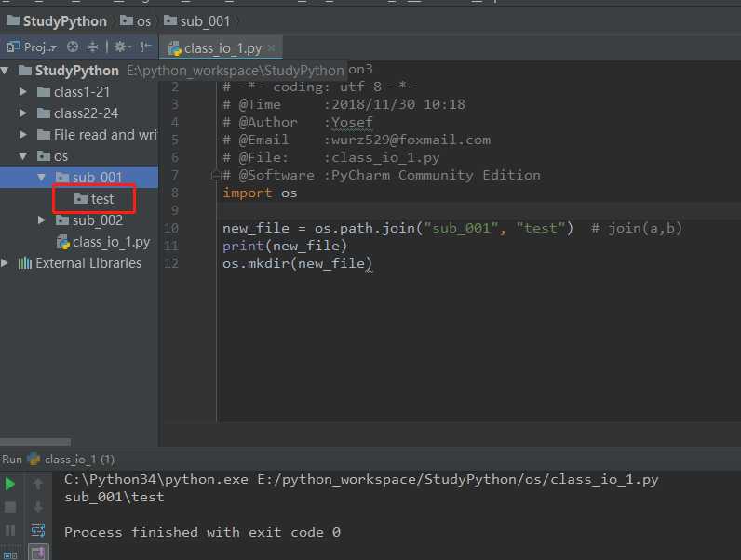Click author name ':Yosef' comment

(349, 122)
